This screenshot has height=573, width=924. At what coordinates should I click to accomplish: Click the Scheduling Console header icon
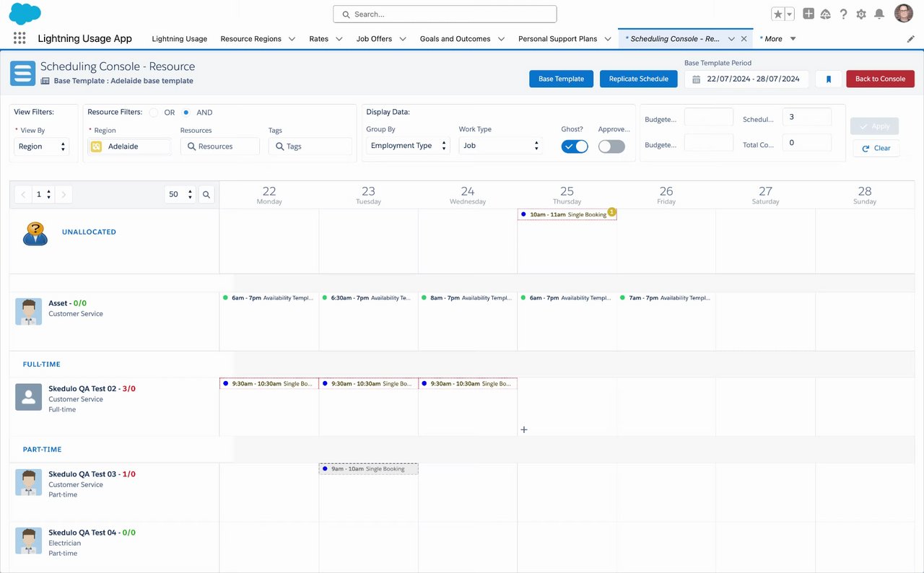coord(22,73)
